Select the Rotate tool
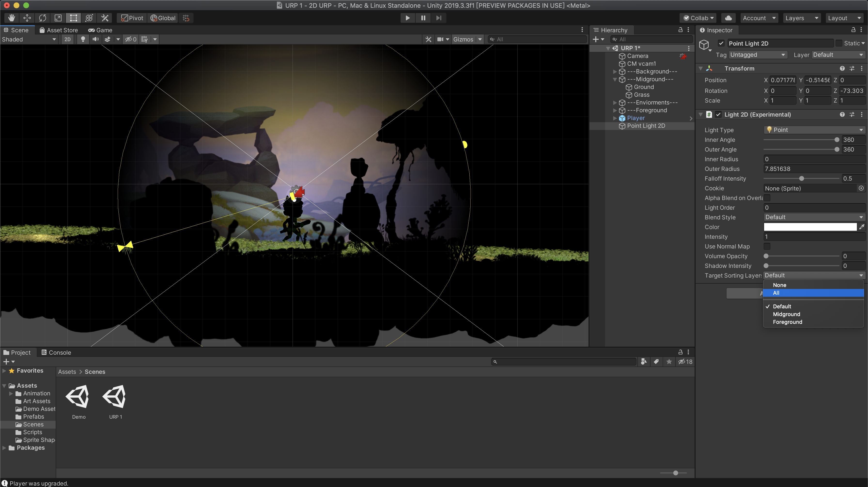 pyautogui.click(x=42, y=18)
